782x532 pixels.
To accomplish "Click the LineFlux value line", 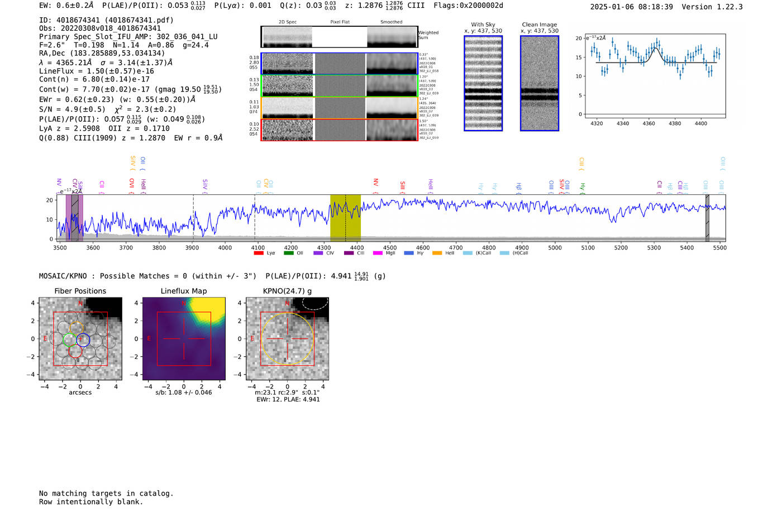I will click(x=97, y=71).
